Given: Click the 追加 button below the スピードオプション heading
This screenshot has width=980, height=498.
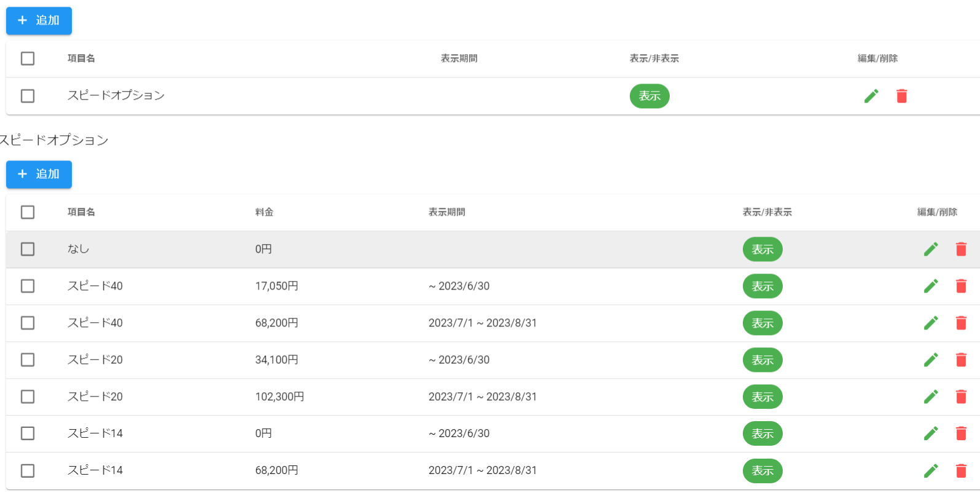Looking at the screenshot, I should tap(39, 175).
